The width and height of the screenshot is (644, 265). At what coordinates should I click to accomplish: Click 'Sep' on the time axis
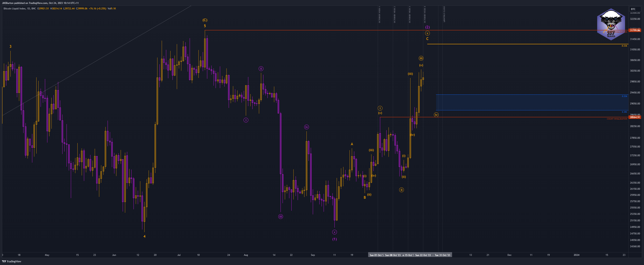[313, 255]
